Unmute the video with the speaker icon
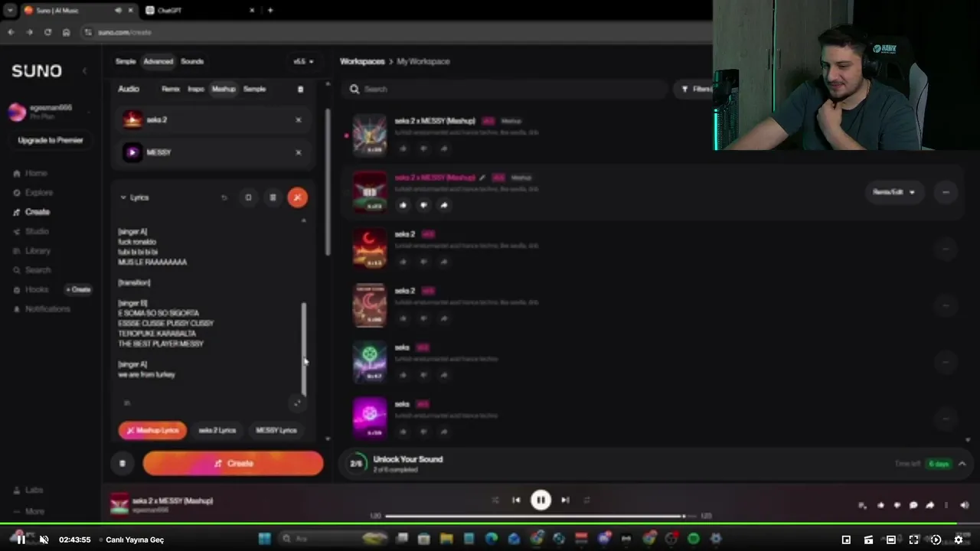The image size is (980, 551). pos(44,540)
